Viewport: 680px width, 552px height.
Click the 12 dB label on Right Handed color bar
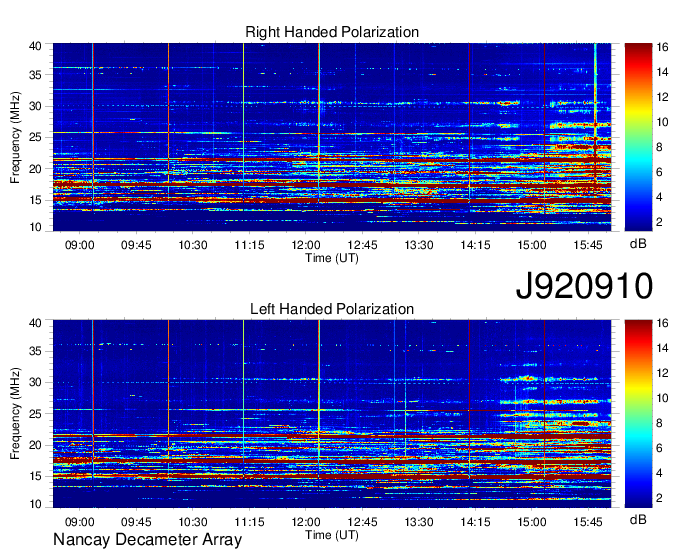(662, 97)
